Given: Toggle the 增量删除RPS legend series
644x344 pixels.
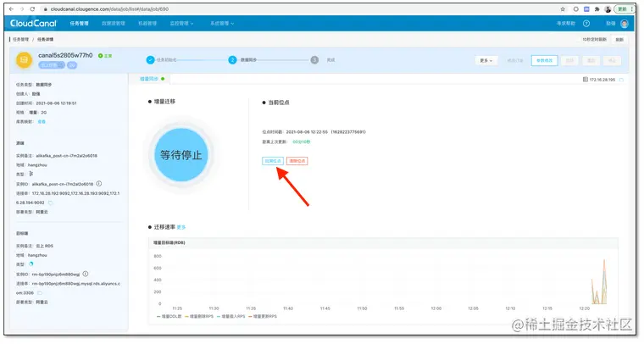Looking at the screenshot, I should tap(199, 317).
